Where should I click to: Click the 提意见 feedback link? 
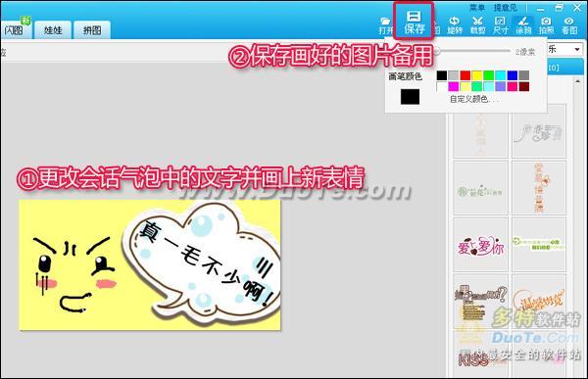(505, 8)
